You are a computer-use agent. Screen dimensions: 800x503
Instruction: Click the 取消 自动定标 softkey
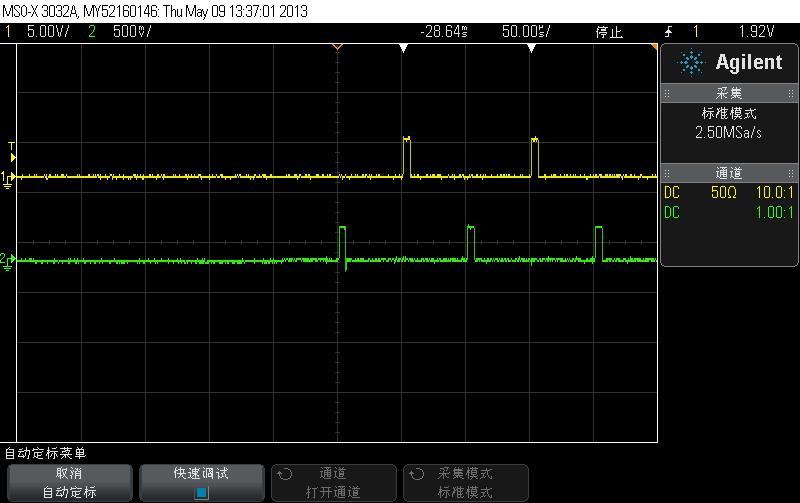click(70, 483)
